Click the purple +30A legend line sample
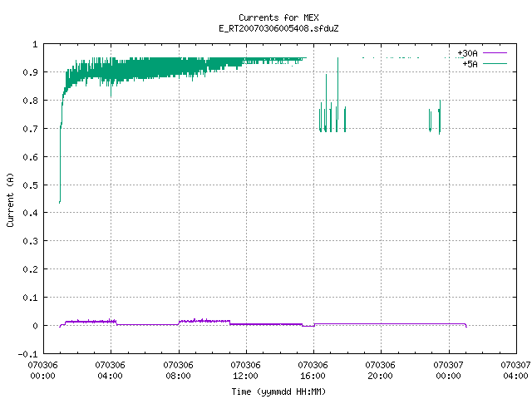 [495, 53]
